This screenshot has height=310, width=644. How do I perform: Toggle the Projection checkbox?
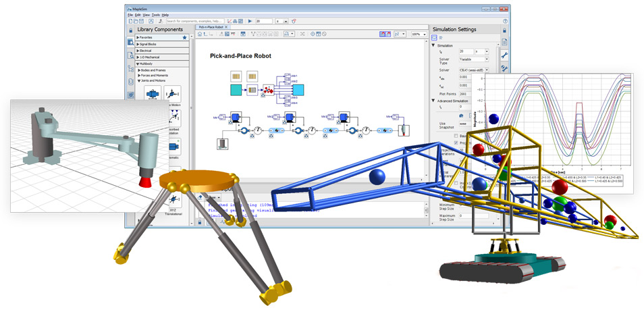(456, 143)
